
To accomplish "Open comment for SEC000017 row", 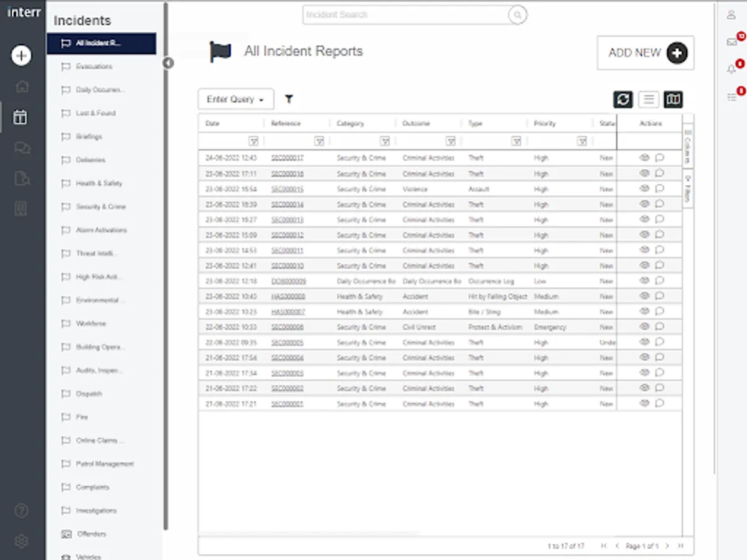I will pyautogui.click(x=660, y=158).
